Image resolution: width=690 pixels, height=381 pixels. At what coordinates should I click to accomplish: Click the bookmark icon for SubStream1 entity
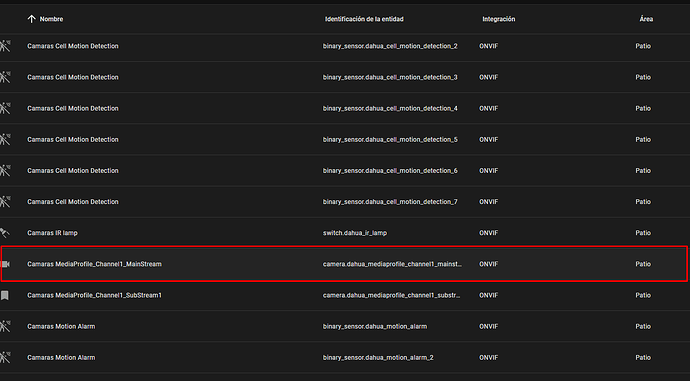[x=5, y=295]
